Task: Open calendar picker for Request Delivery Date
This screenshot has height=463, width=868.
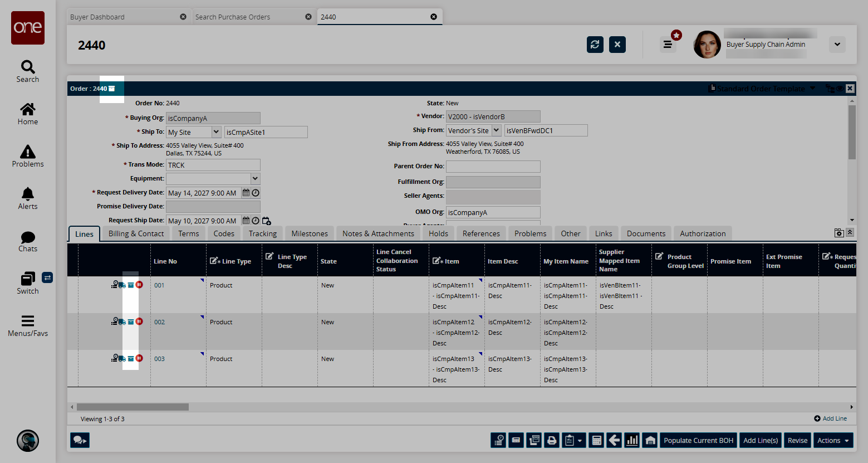Action: [246, 193]
